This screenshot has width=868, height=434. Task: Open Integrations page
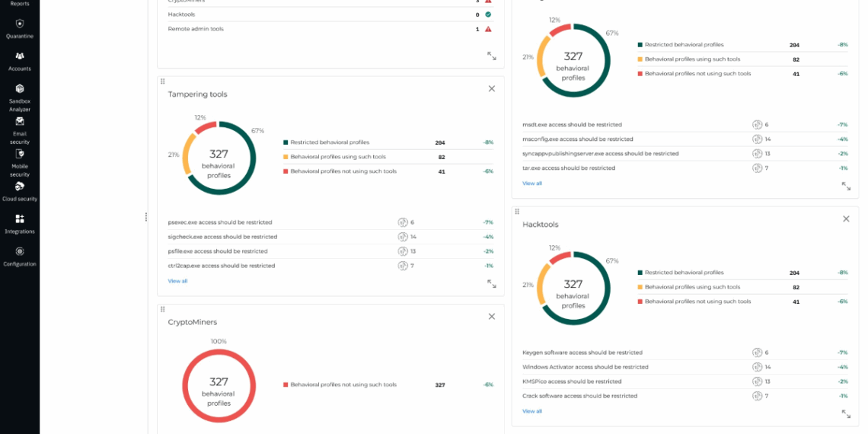click(20, 224)
